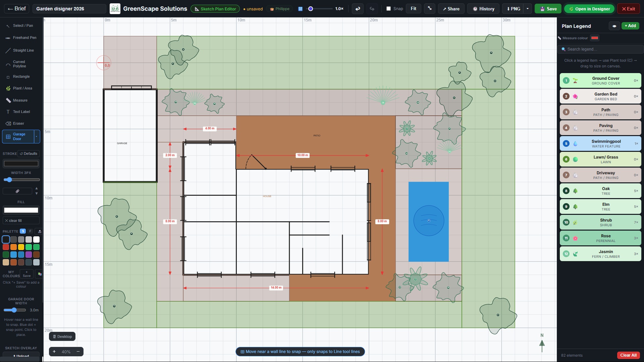Click the colour swatches icon beside Save colour

point(40,274)
